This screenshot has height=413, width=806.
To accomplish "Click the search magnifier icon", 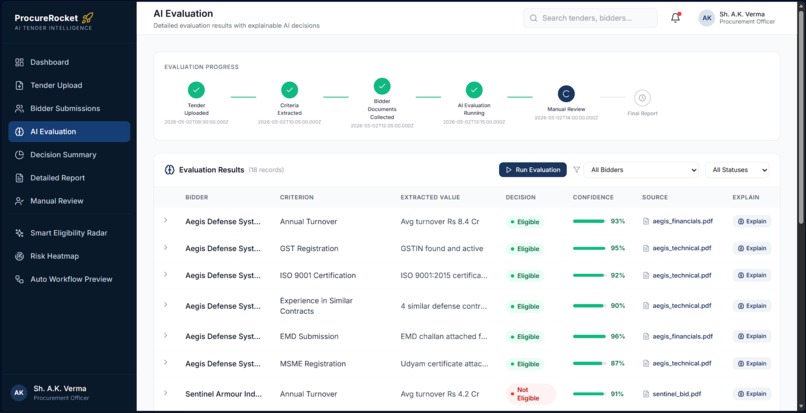I will [533, 18].
